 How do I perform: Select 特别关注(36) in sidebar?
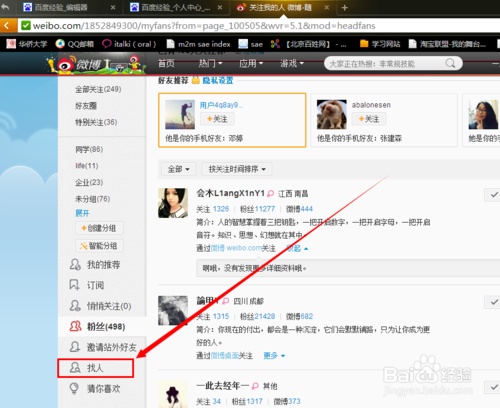96,122
